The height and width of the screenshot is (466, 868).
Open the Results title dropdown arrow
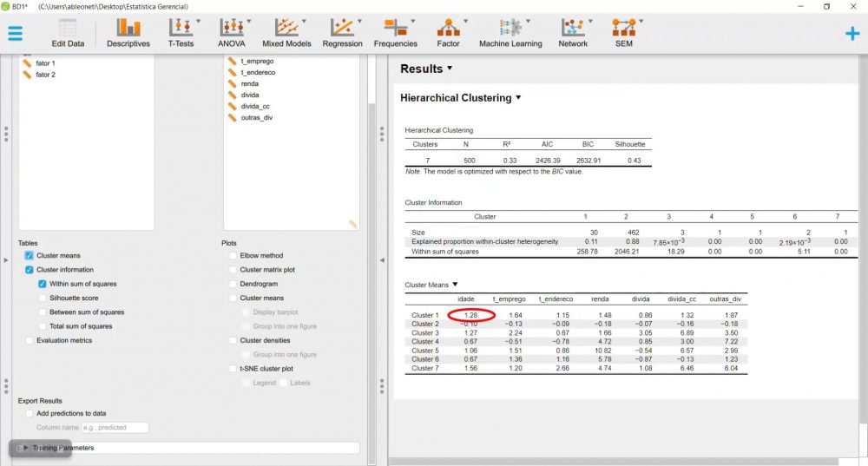coord(450,68)
